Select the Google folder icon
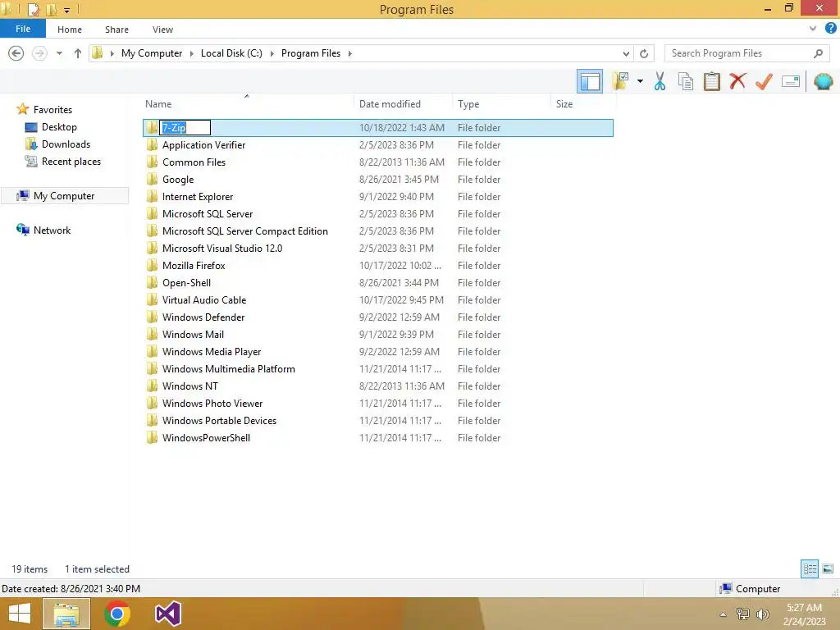 click(152, 179)
